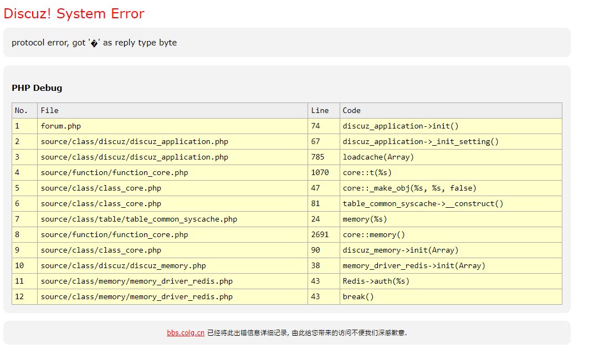594x364 pixels.
Task: Select the 'protocol error, got' message text
Action: coord(94,43)
